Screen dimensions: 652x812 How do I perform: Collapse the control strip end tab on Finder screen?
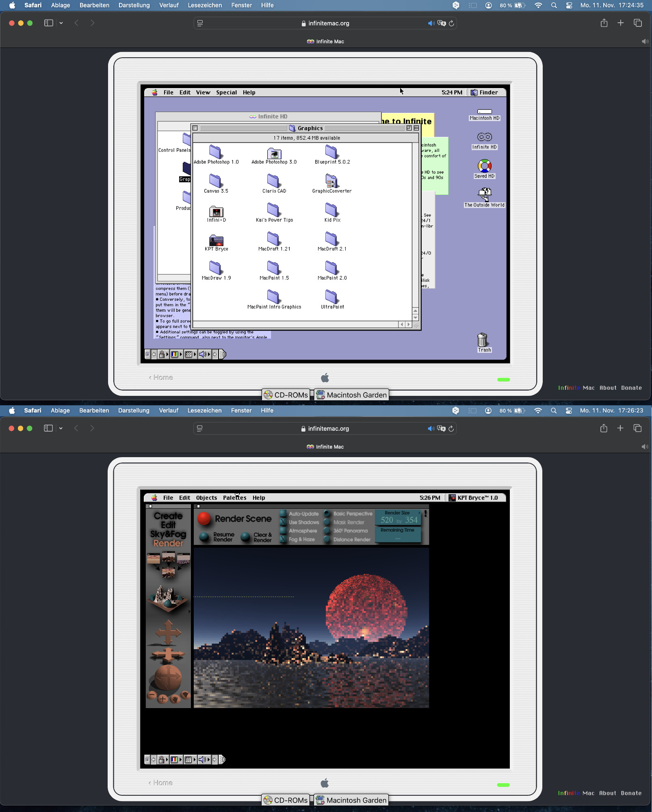pyautogui.click(x=223, y=354)
